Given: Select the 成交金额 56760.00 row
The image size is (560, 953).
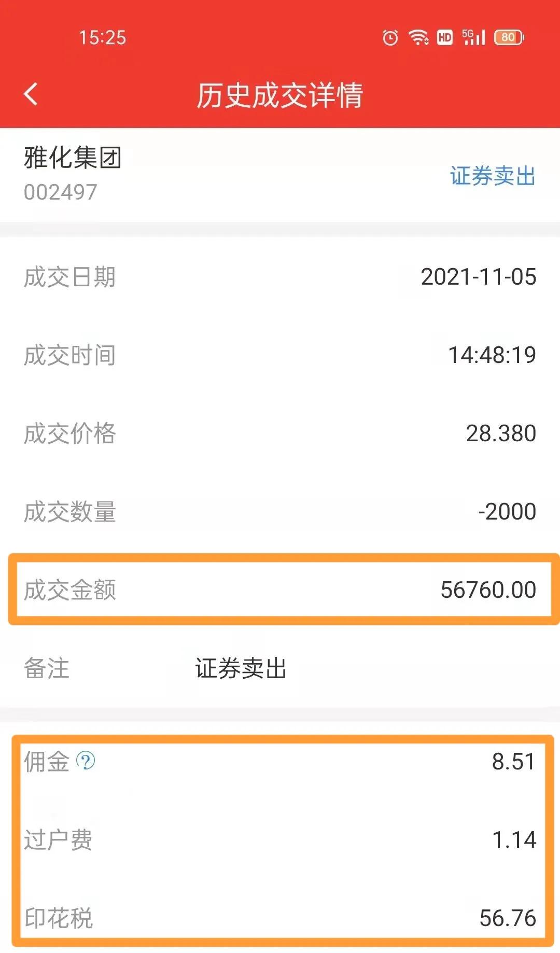Looking at the screenshot, I should pos(280,590).
